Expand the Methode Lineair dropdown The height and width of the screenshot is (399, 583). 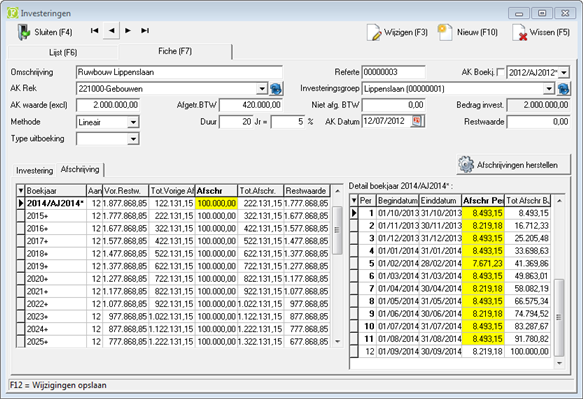(x=133, y=122)
